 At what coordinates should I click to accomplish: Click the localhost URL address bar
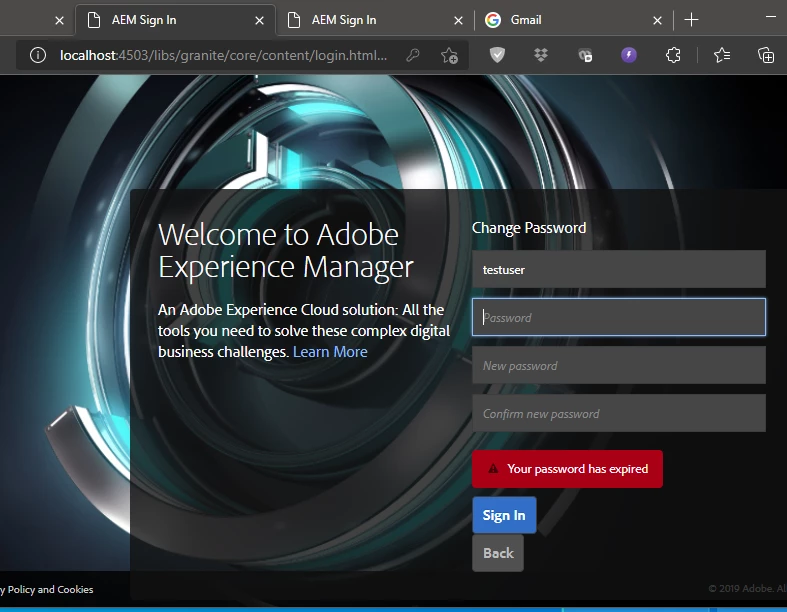223,55
